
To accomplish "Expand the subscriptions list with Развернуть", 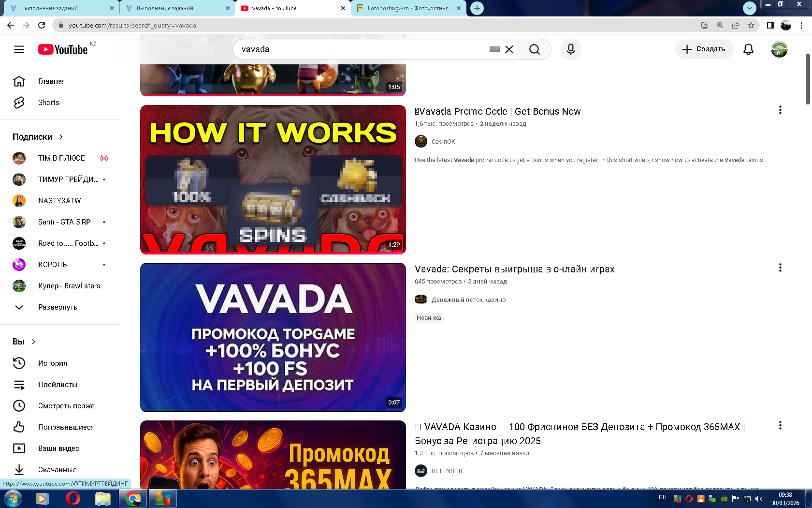I will 59,307.
